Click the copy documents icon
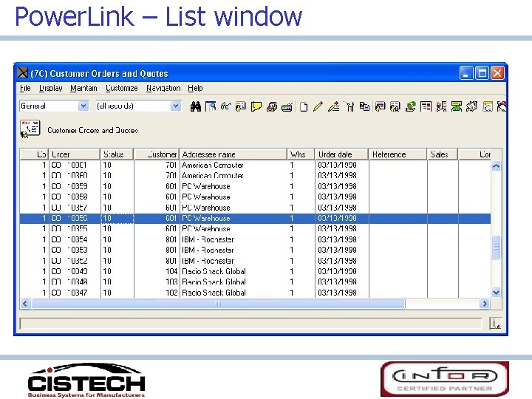Image resolution: width=532 pixels, height=399 pixels. pyautogui.click(x=365, y=106)
